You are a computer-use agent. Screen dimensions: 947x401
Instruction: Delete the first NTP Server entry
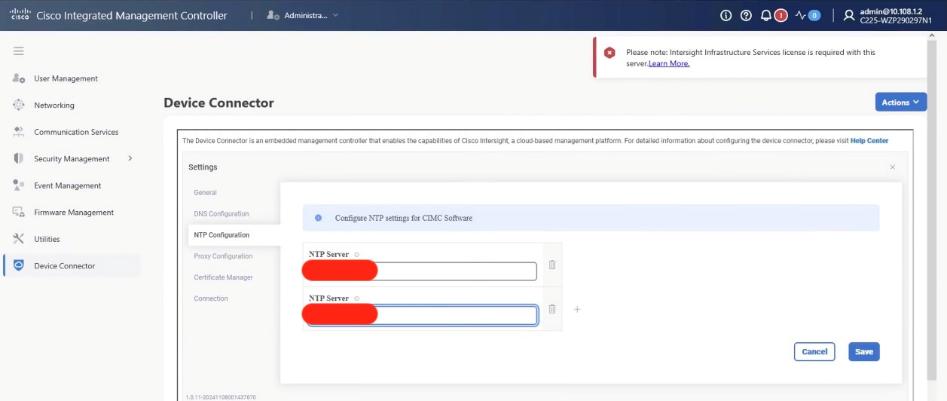[x=552, y=265]
